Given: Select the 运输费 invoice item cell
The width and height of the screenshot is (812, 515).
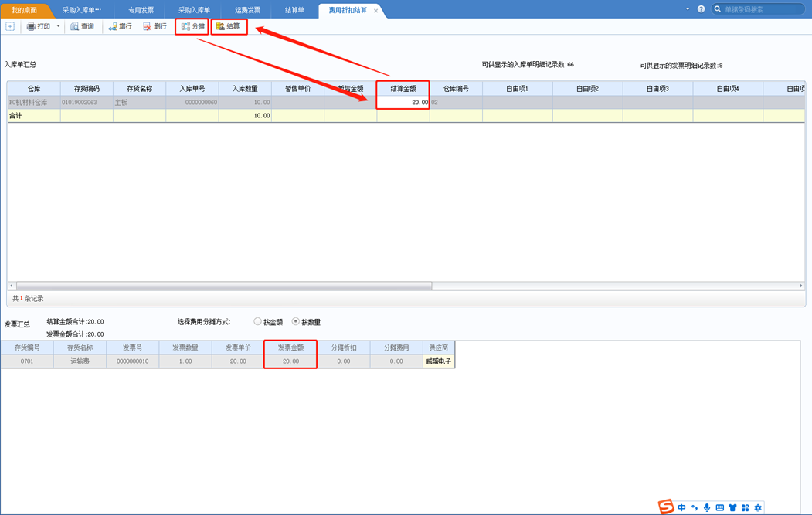Looking at the screenshot, I should 80,361.
